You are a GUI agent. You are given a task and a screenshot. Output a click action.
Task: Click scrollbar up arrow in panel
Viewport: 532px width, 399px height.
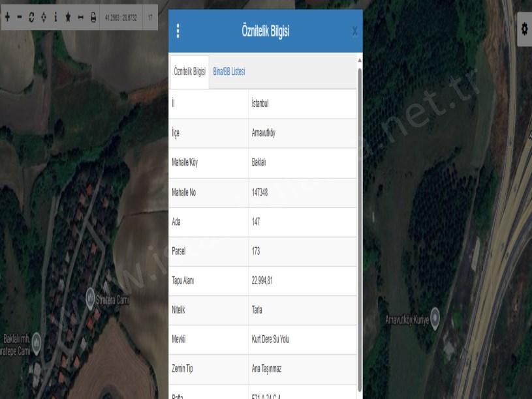(x=360, y=61)
